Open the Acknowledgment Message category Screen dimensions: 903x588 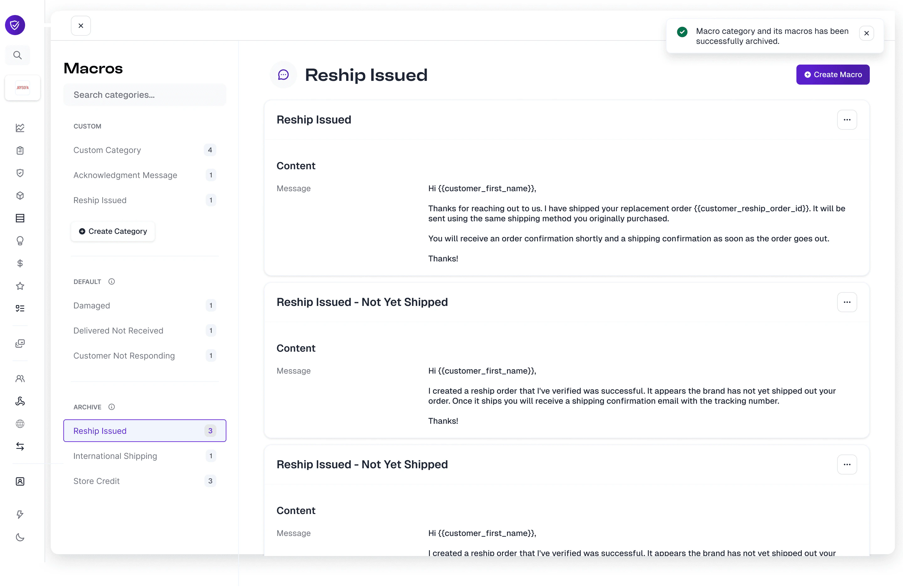(145, 175)
